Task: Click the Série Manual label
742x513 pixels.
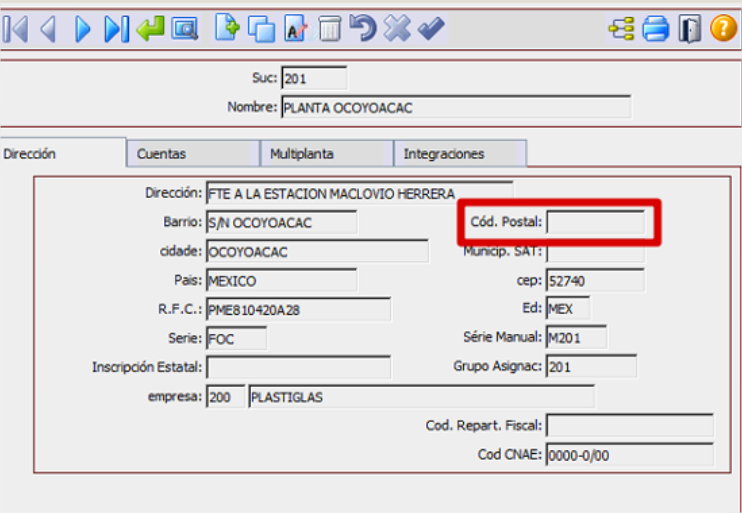Action: pos(503,337)
